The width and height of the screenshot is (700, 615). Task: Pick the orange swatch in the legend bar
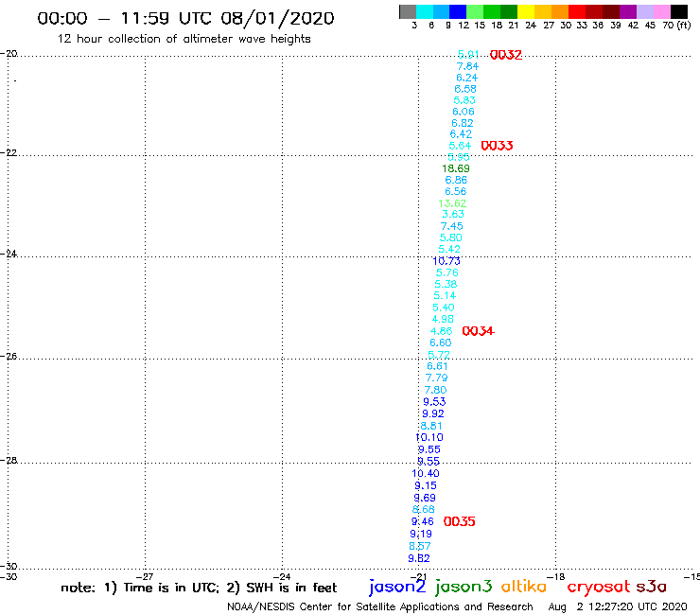pos(560,11)
